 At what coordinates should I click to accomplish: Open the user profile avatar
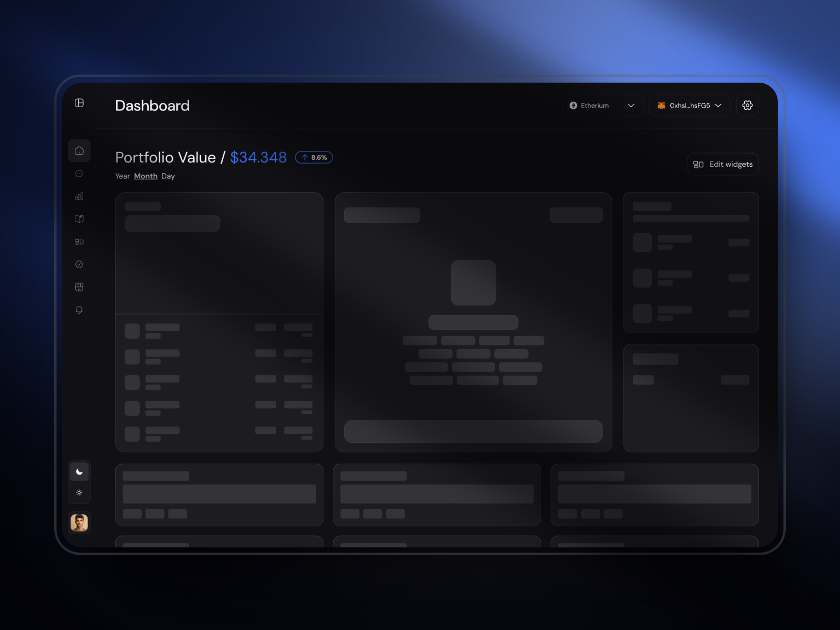coord(79,522)
